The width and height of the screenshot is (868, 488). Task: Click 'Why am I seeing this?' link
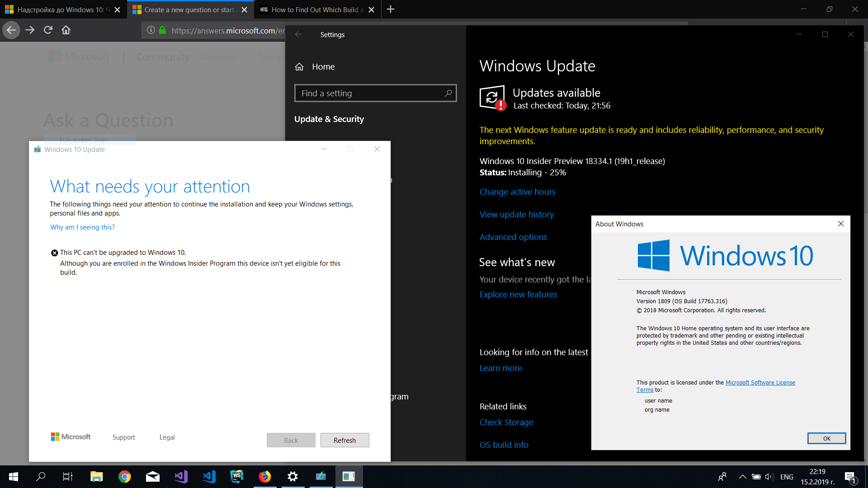pos(82,227)
